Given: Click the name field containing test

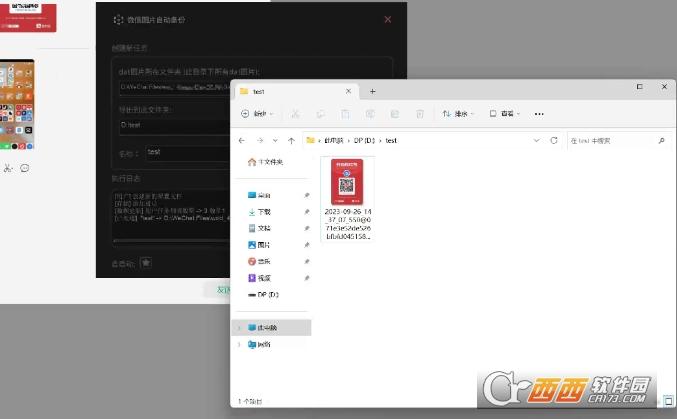Looking at the screenshot, I should click(188, 152).
